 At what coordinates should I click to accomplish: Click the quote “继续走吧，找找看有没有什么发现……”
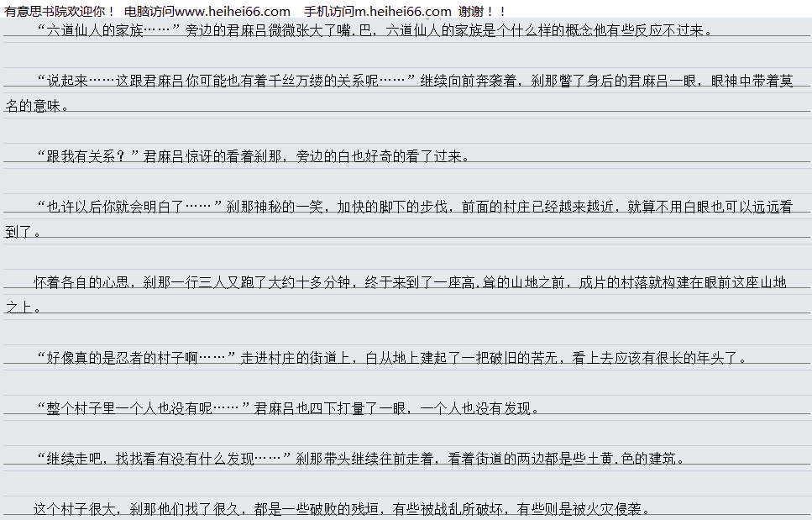point(165,459)
